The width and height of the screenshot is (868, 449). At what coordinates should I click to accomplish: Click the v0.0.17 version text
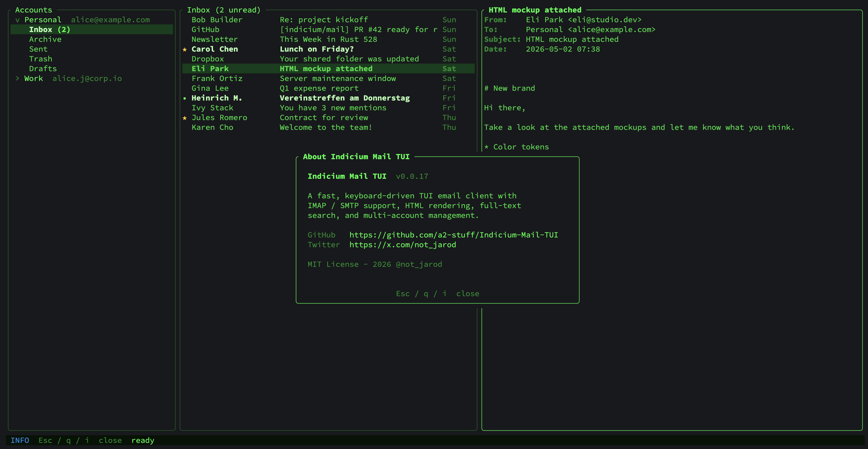[412, 176]
